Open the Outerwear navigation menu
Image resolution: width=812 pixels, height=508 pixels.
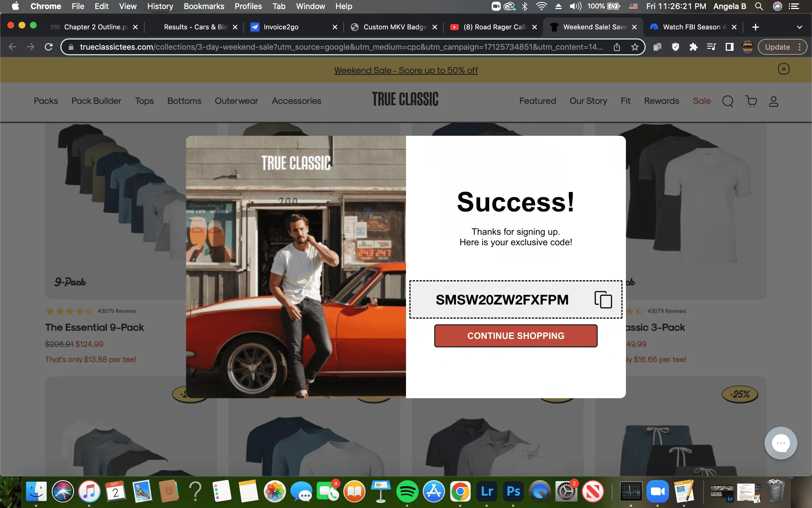[x=236, y=101]
